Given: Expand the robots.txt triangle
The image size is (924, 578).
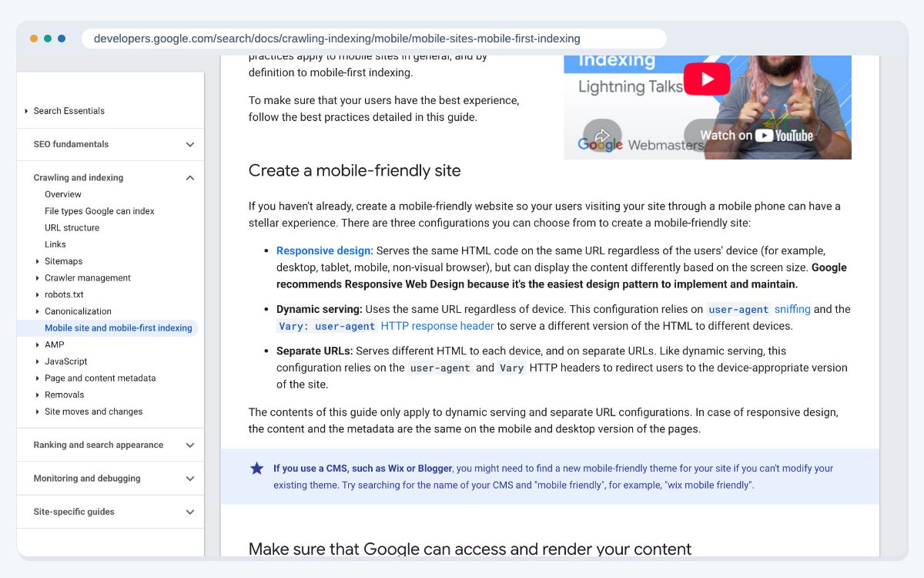Looking at the screenshot, I should pyautogui.click(x=37, y=294).
